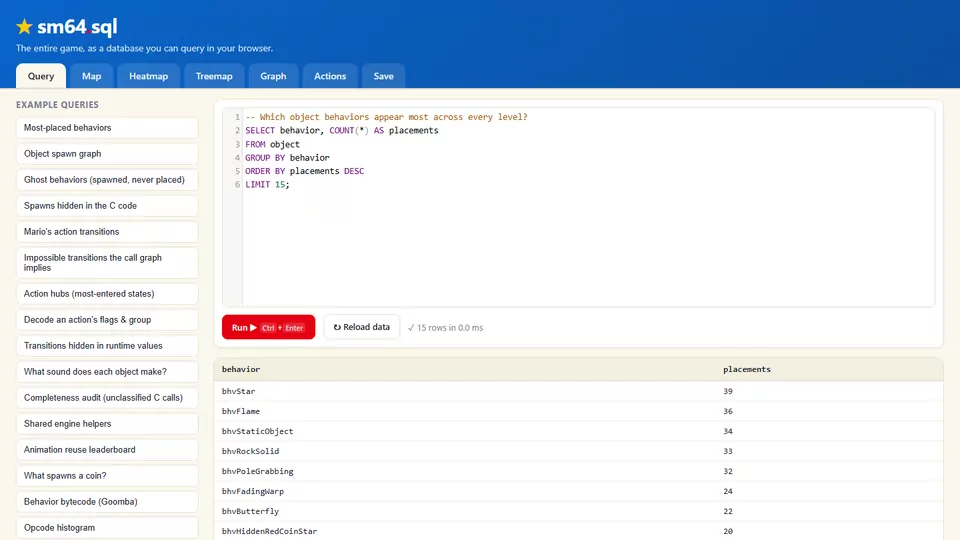This screenshot has height=540, width=960.
Task: Select the bhvHiddenRedCoinStar result cell
Action: point(269,531)
